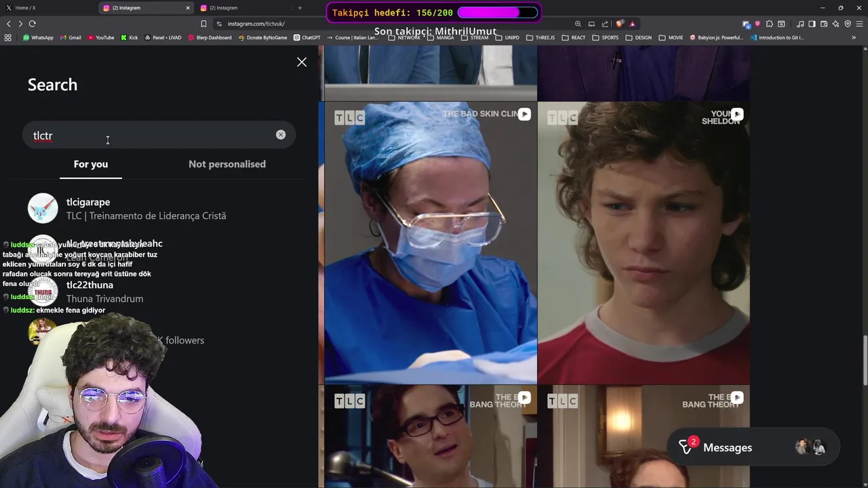Image resolution: width=868 pixels, height=488 pixels.
Task: Expand the DESIGN bookmarks folder
Action: (639, 37)
